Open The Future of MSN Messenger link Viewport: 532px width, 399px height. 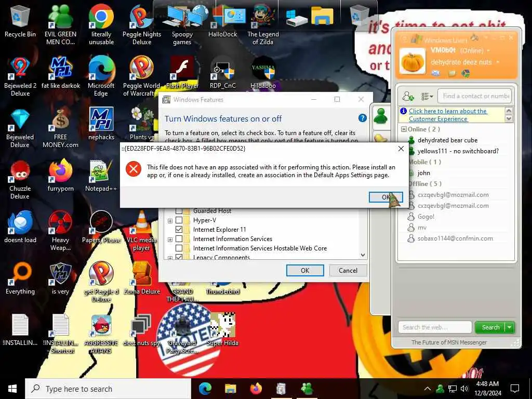click(449, 342)
